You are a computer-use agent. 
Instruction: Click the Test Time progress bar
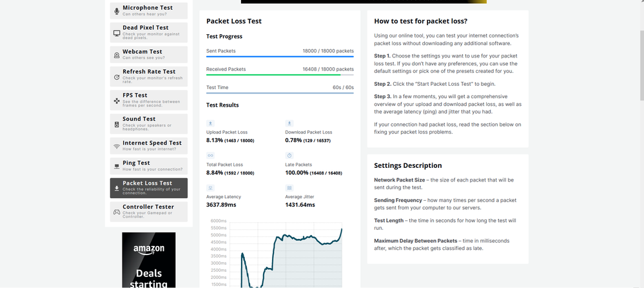point(280,92)
